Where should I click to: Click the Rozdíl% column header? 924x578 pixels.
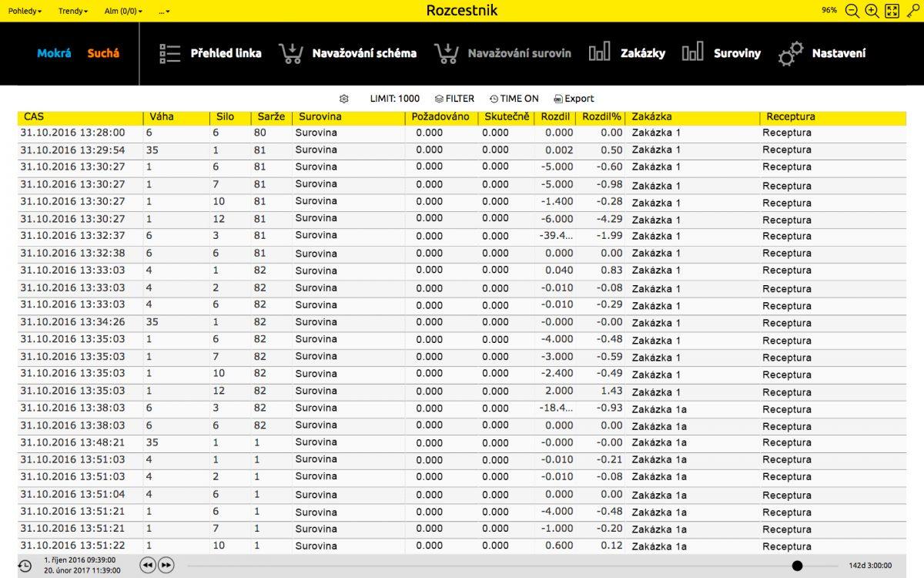[601, 117]
